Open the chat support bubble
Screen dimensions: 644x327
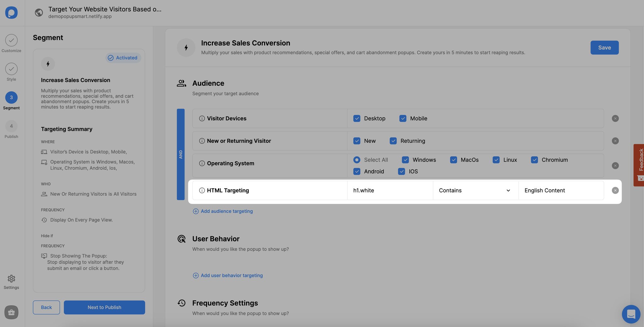(631, 314)
